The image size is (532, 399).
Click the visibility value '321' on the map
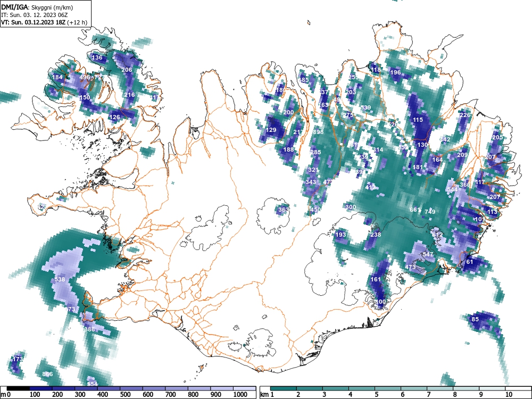(313, 170)
